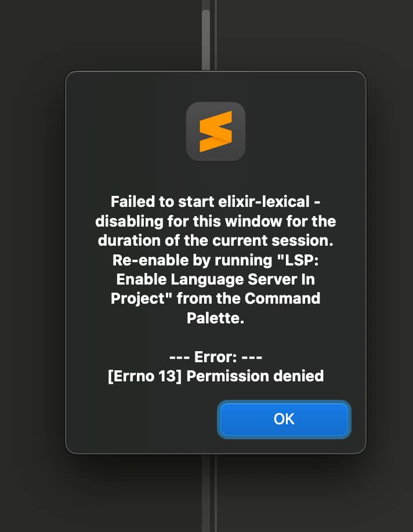Click the OK button
This screenshot has width=413, height=532.
pos(284,419)
